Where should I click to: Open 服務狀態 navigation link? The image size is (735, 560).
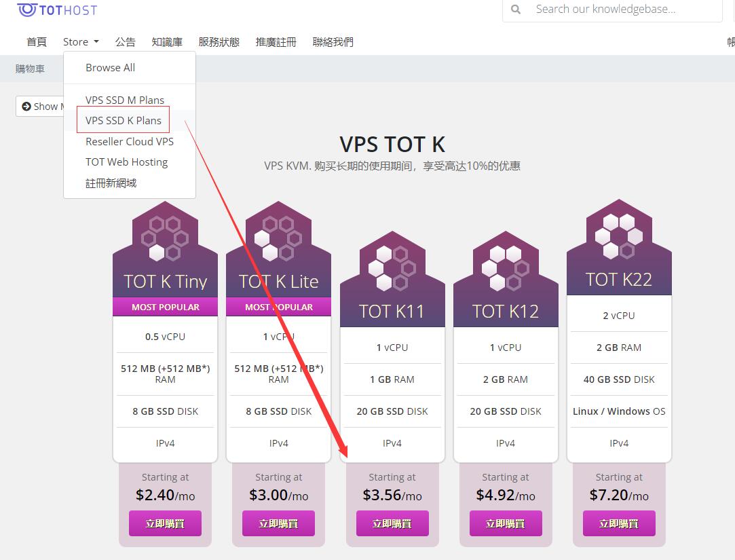tap(219, 41)
